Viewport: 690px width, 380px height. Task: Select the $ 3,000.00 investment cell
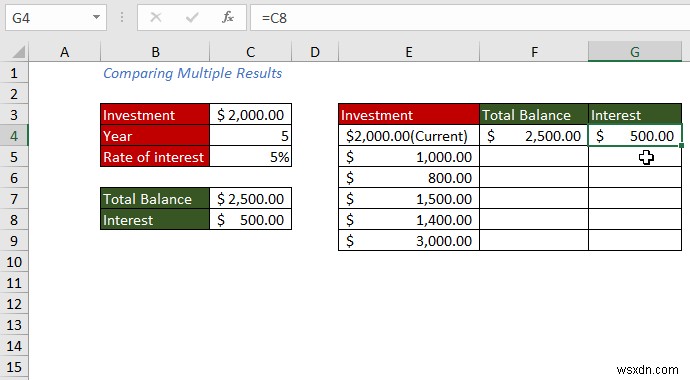point(409,241)
